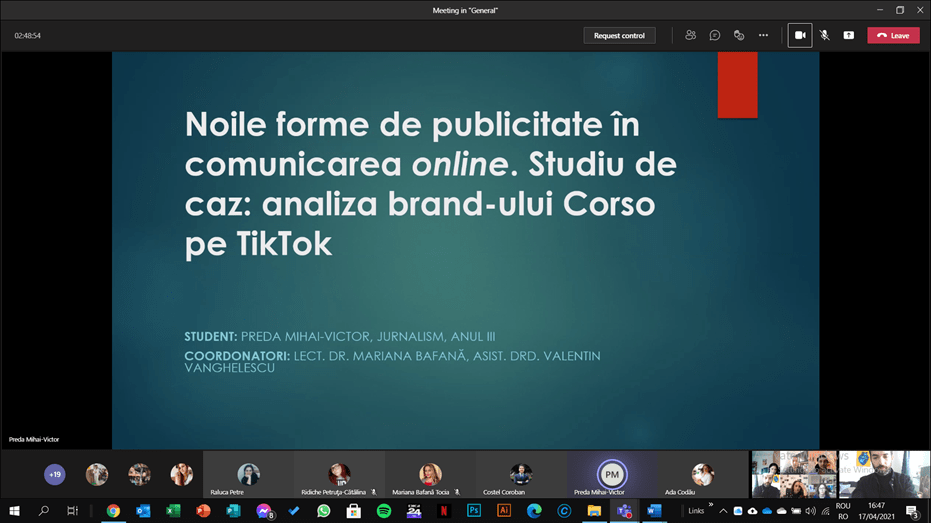
Task: Open the reactions and raise hand menu
Action: tap(739, 35)
